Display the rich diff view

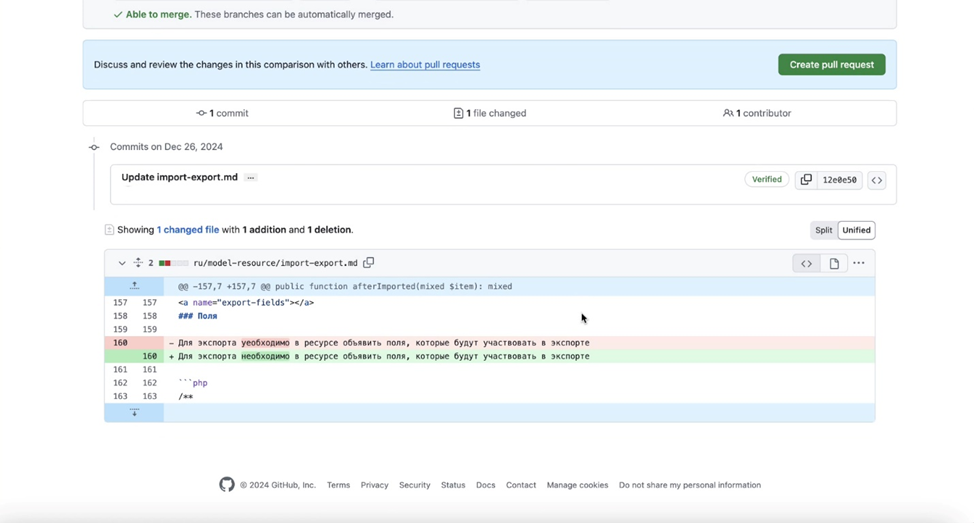tap(834, 263)
